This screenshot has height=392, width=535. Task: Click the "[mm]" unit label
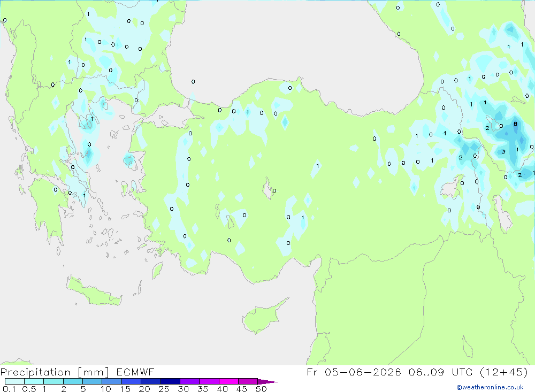click(94, 372)
